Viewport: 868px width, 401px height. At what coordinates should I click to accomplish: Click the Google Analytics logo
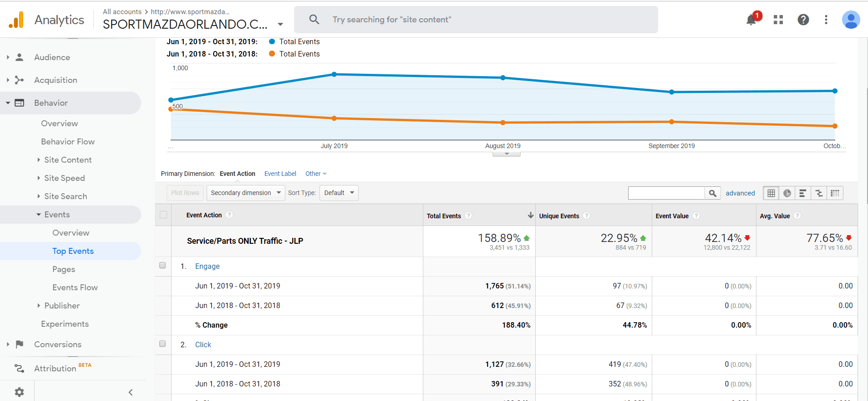pos(16,20)
